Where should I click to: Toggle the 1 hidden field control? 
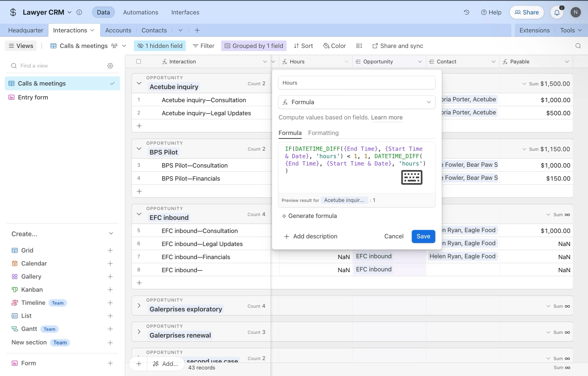pos(160,46)
